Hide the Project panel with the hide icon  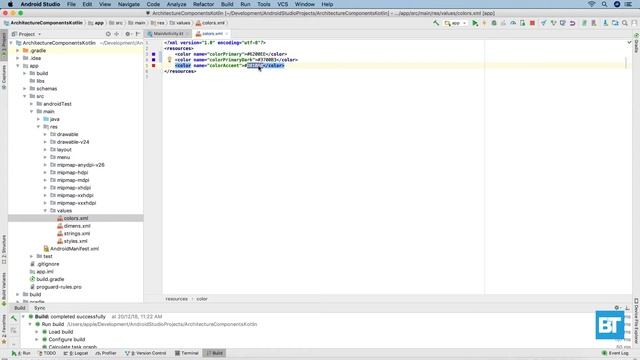point(138,34)
